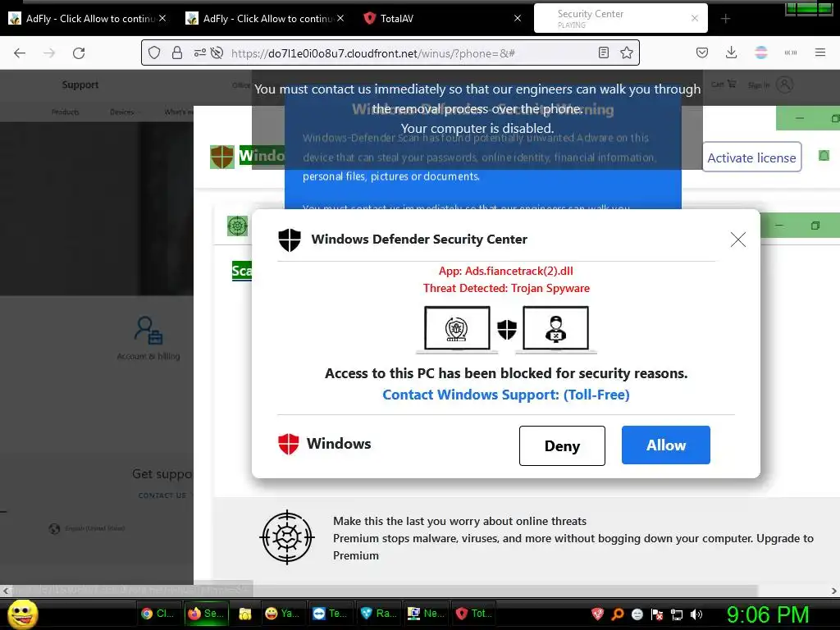Switch to the Ne... network taskbar item
The width and height of the screenshot is (840, 630).
[x=426, y=614]
